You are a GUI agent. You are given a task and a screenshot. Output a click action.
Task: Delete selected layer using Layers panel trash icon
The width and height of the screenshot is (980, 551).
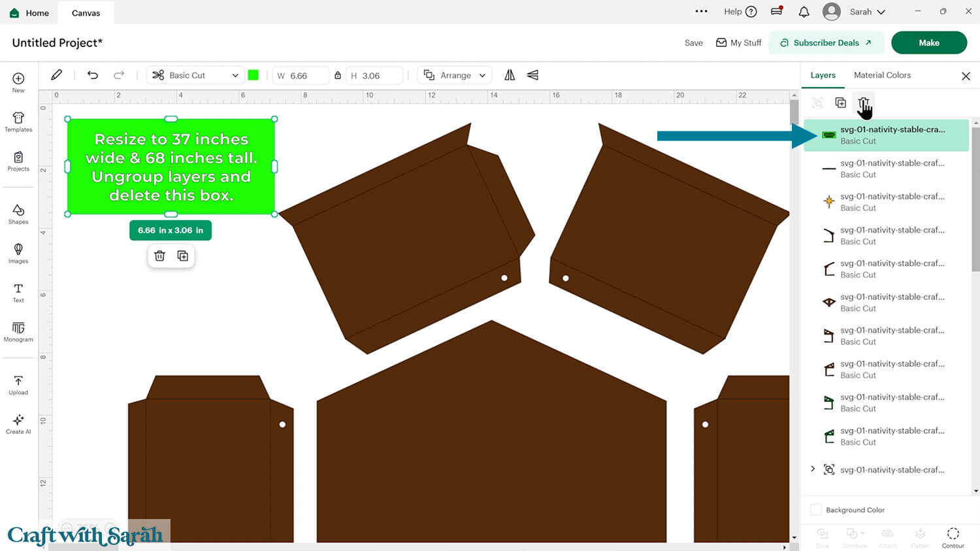(x=863, y=103)
